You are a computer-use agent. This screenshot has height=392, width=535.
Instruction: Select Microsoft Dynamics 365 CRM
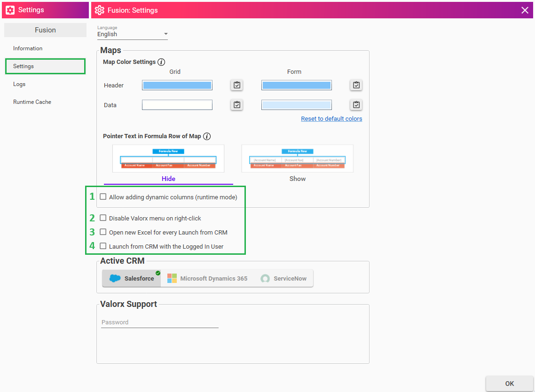(207, 278)
